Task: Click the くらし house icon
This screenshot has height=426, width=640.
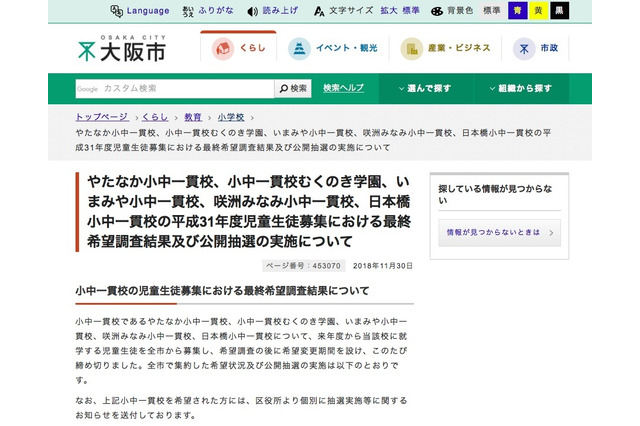Action: point(222,49)
